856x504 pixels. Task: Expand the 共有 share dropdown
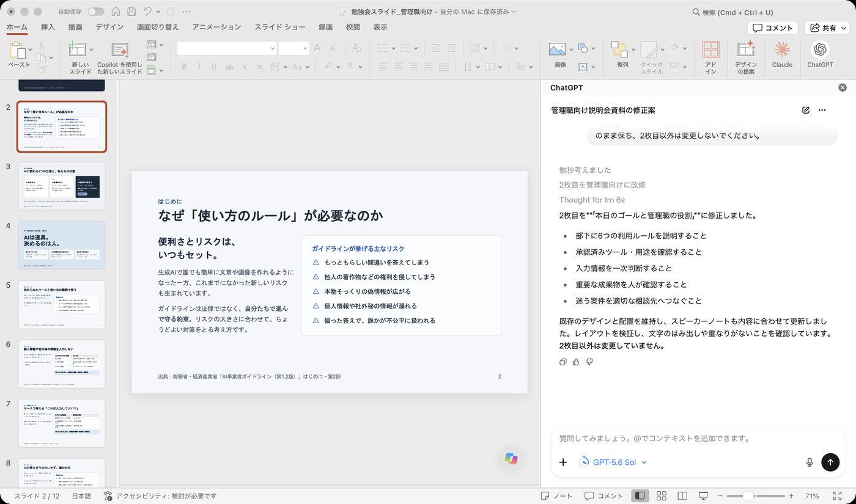[x=843, y=27]
